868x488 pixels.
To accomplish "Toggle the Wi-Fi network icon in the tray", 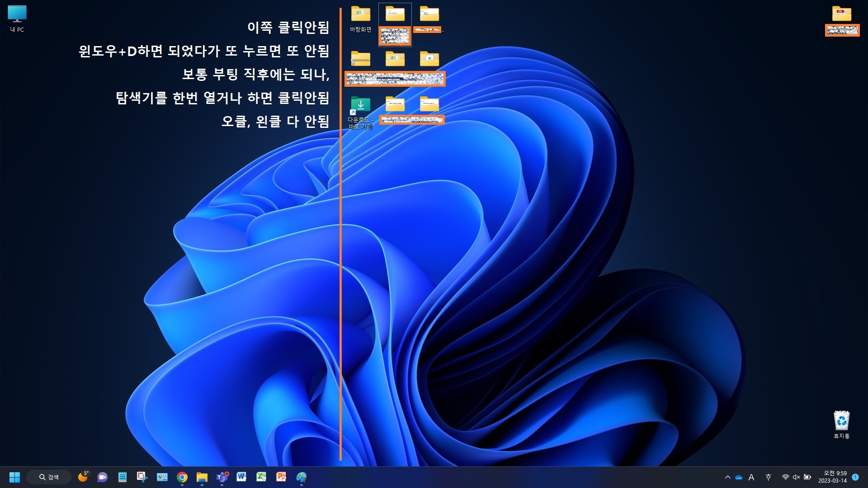I will (785, 477).
